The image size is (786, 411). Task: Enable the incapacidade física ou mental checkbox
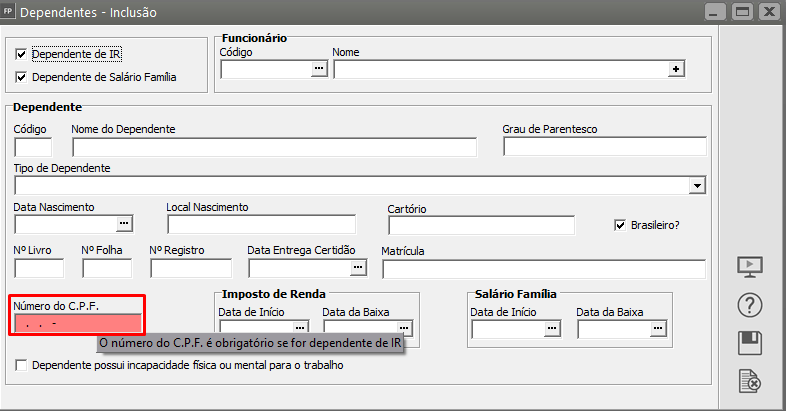(22, 366)
